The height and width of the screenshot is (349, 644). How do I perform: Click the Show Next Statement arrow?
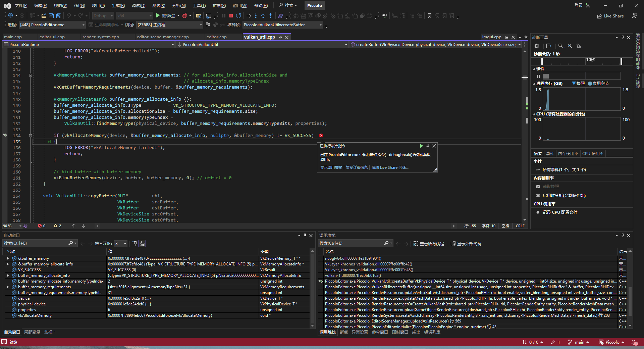tap(249, 16)
